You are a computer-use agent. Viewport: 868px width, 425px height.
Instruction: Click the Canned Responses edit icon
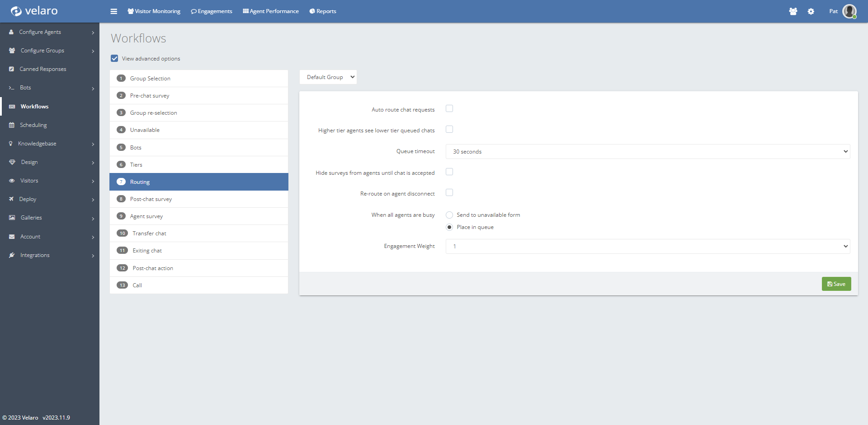[12, 69]
